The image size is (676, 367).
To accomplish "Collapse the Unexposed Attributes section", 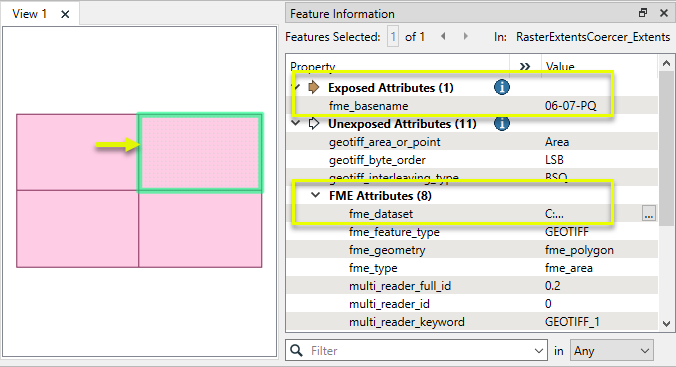I will click(296, 123).
